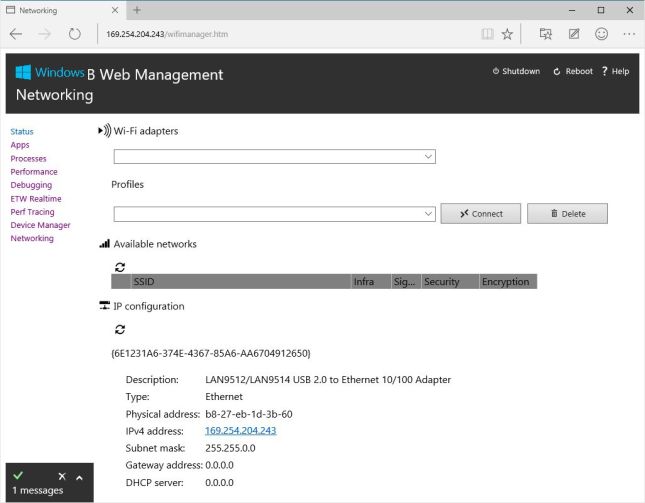Refresh the IP configuration section
The width and height of the screenshot is (645, 503).
[120, 329]
